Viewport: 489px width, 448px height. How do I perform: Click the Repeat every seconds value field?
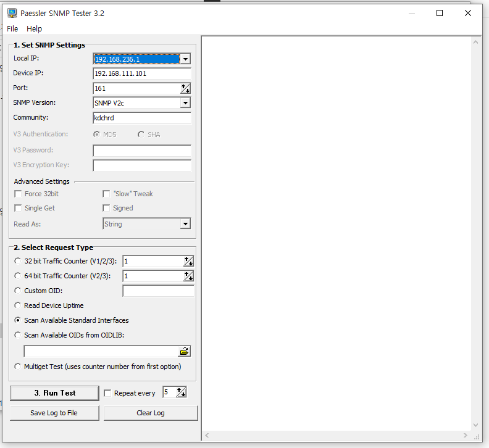coord(169,392)
